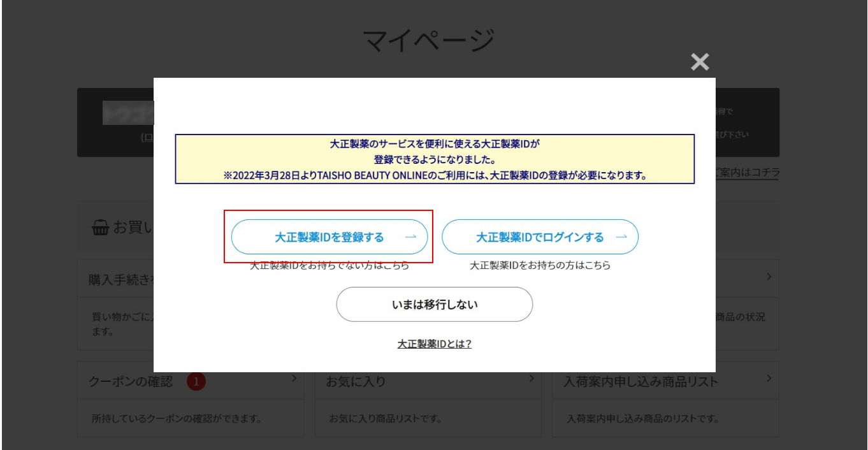Click マイページ heading
The image size is (868, 450).
(428, 40)
